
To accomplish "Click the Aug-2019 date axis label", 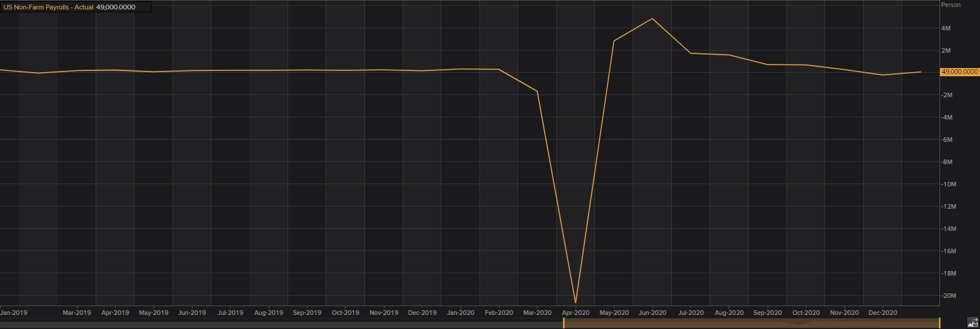I will point(269,313).
